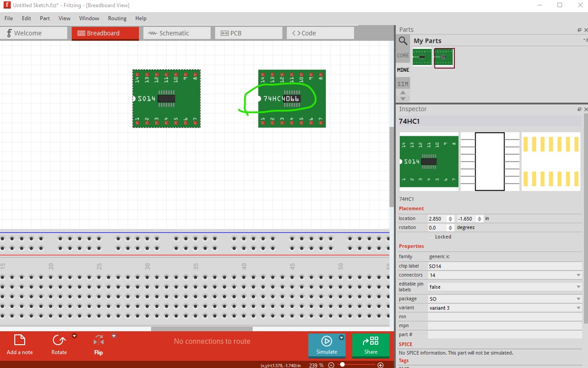The image size is (588, 368).
Task: Click the location X value field
Action: pos(437,219)
